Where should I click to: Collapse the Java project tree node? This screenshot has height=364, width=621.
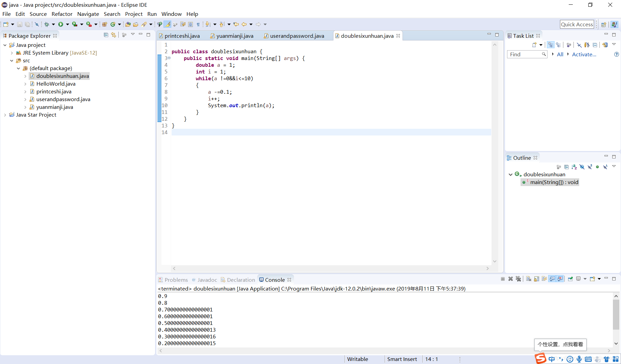coord(5,45)
